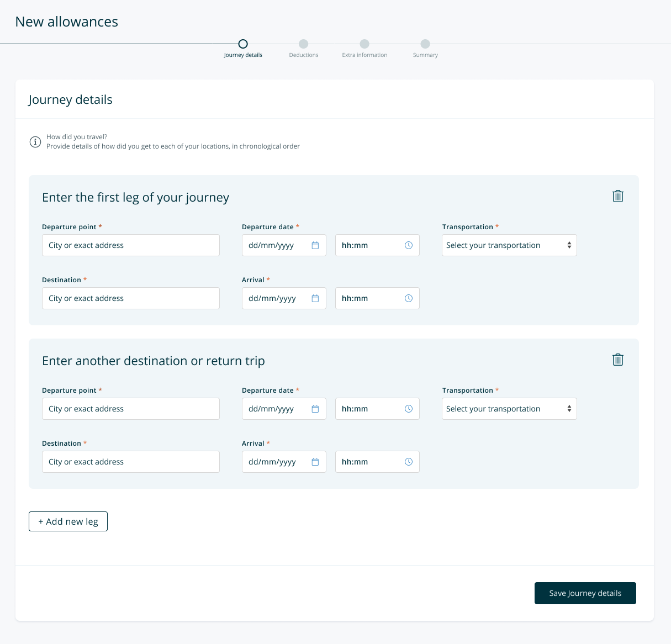Focus first leg Departure point field
671x644 pixels.
point(130,245)
